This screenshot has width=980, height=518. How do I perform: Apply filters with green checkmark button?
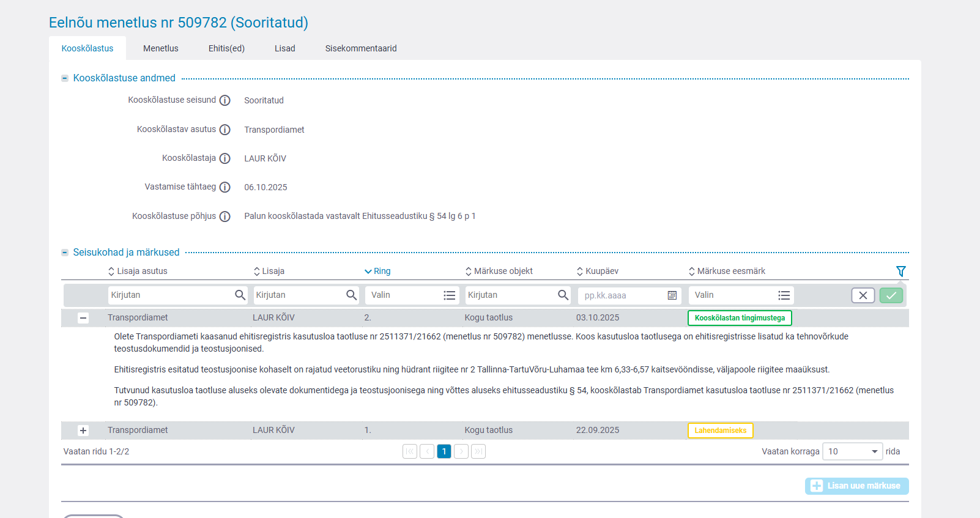[x=891, y=295]
